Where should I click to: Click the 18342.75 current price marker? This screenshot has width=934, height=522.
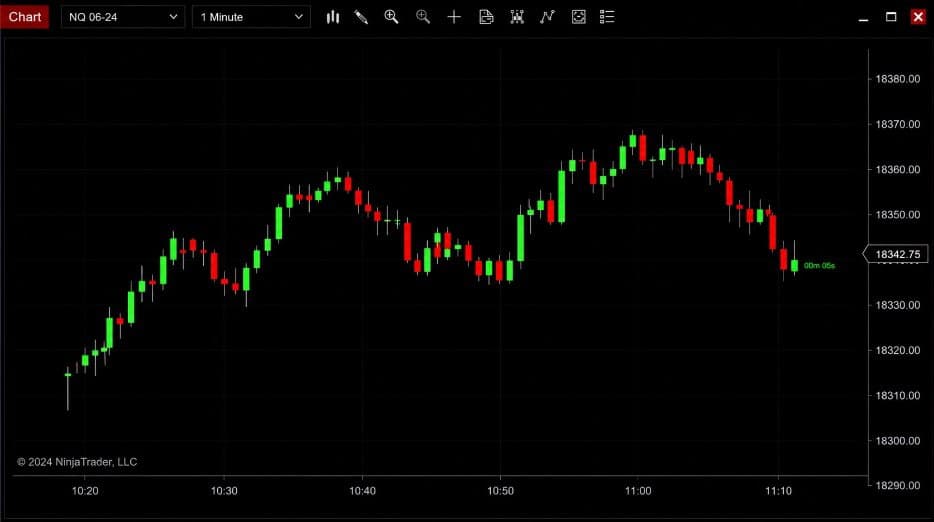[x=896, y=254]
